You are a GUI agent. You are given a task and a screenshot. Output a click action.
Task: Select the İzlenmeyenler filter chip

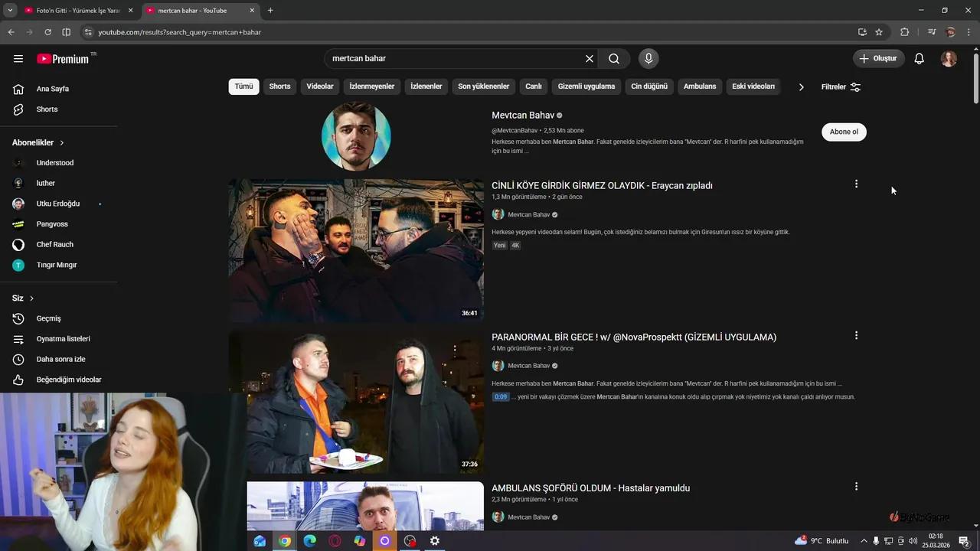[x=372, y=86]
